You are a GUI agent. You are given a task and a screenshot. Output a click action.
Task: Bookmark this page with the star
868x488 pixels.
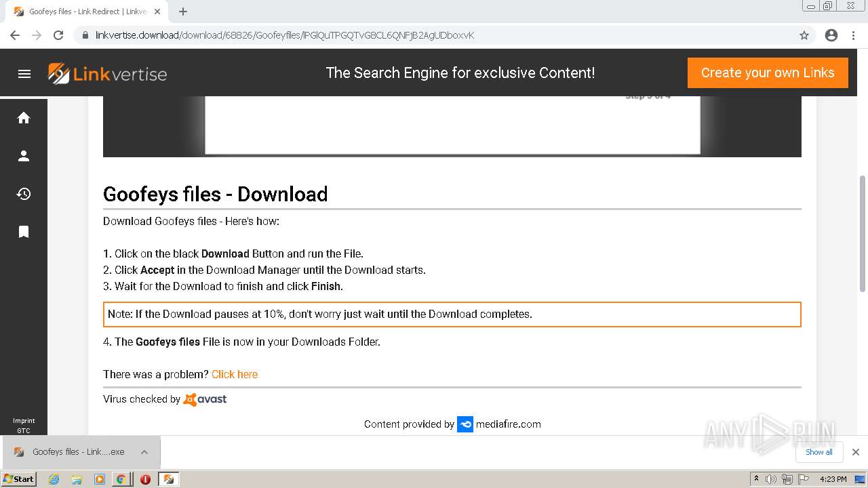(x=804, y=35)
